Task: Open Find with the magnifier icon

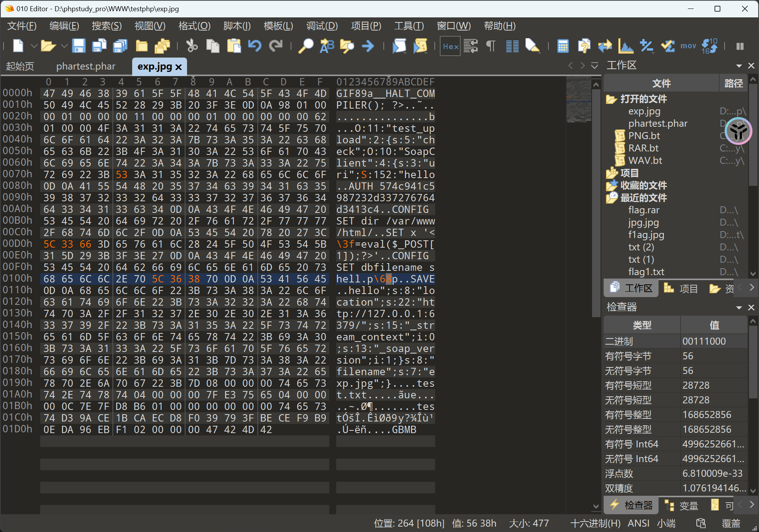Action: (x=306, y=46)
